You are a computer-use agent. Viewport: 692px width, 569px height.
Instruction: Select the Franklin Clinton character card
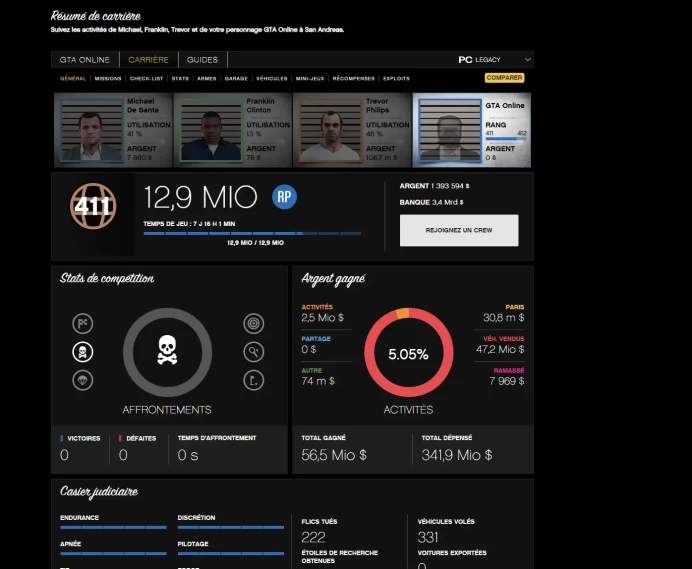click(x=233, y=130)
